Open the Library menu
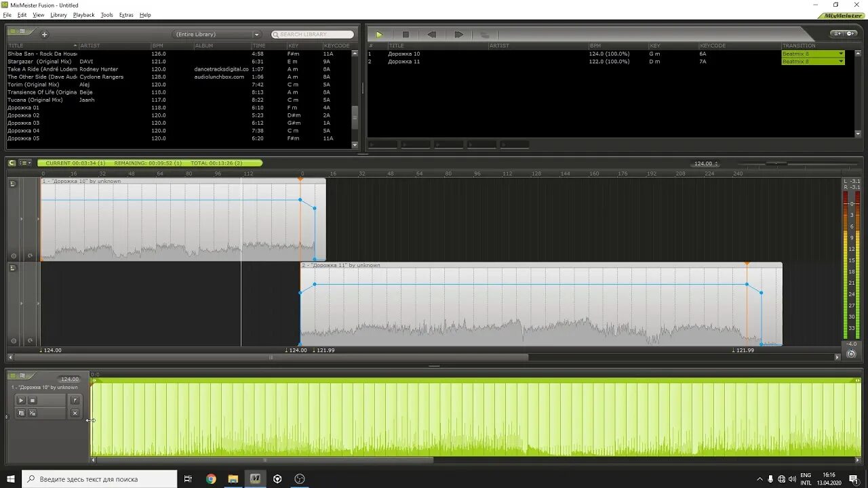 tap(59, 15)
